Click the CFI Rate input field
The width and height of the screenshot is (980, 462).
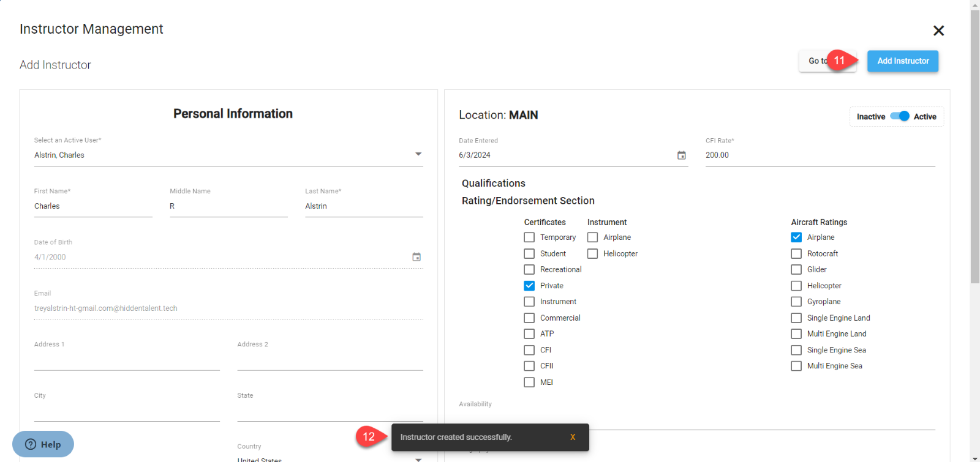pos(820,155)
